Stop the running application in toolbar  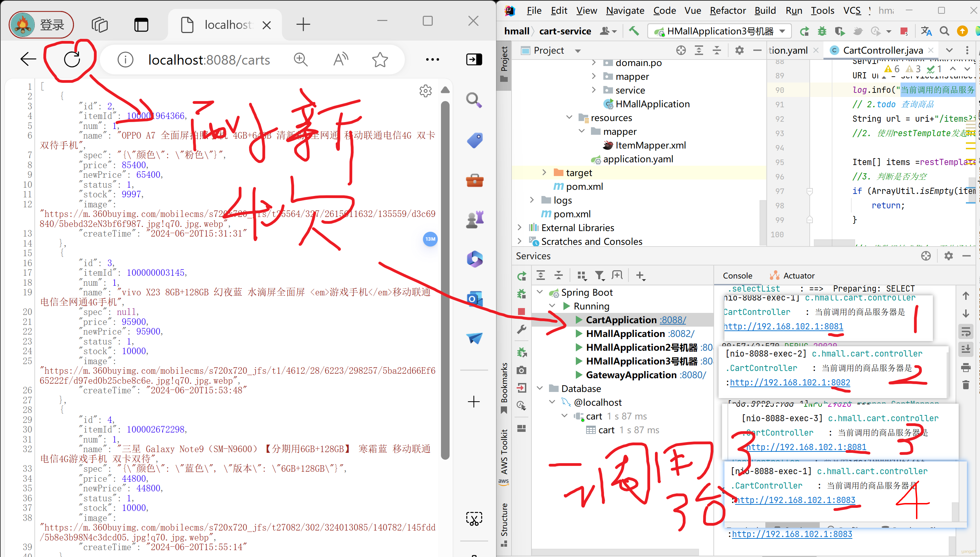coord(905,31)
